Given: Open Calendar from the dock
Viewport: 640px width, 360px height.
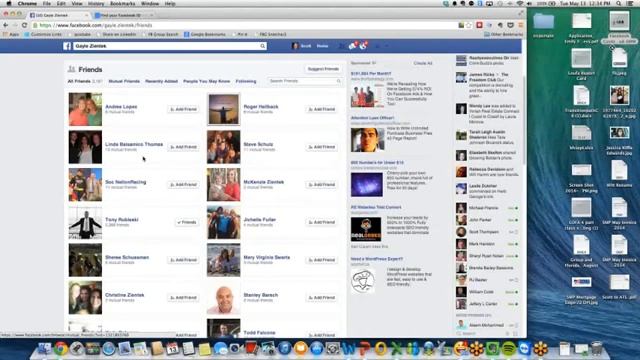Looking at the screenshot, I should [x=172, y=349].
